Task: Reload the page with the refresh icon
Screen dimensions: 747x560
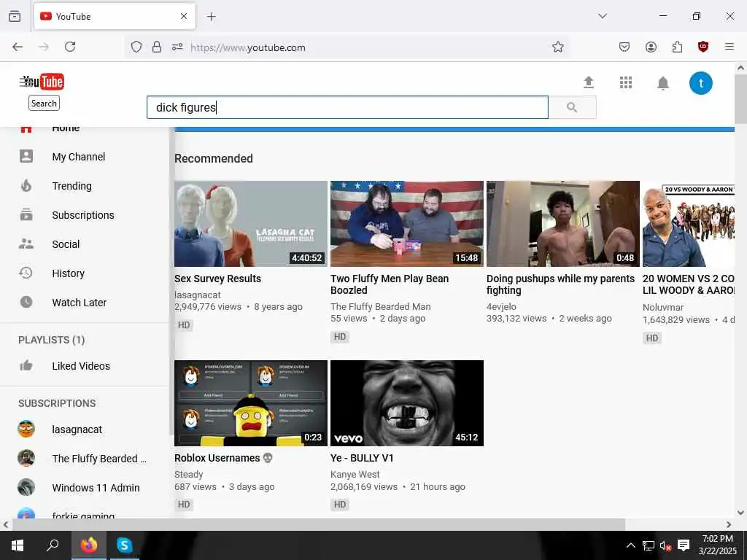Action: [70, 47]
